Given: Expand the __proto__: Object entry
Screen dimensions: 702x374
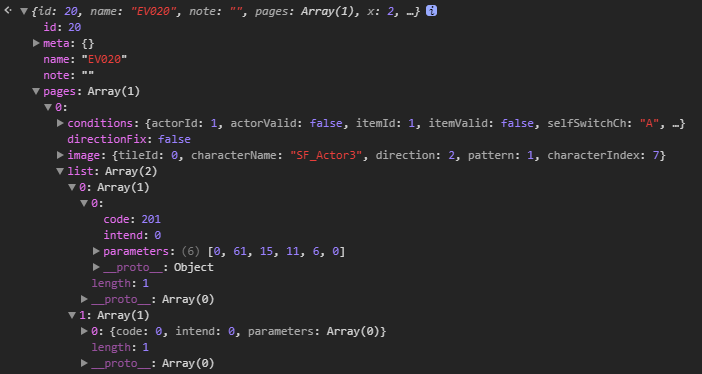Looking at the screenshot, I should [96, 267].
